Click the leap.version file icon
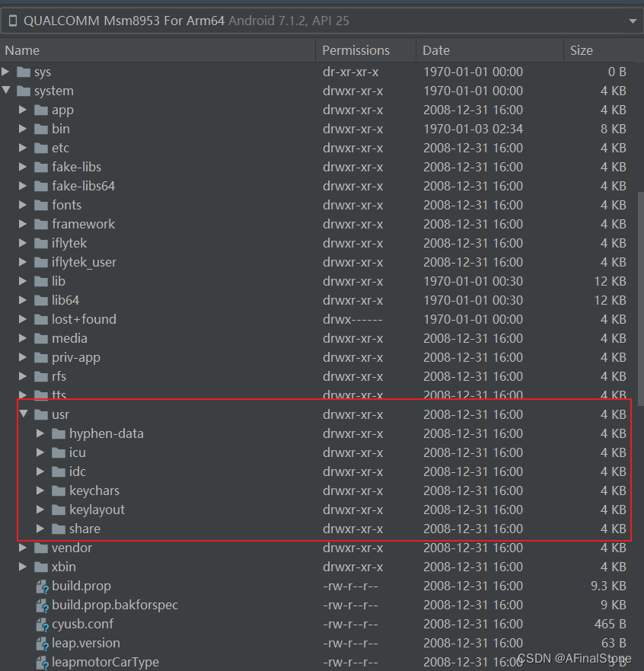Image resolution: width=644 pixels, height=671 pixels. pos(42,644)
